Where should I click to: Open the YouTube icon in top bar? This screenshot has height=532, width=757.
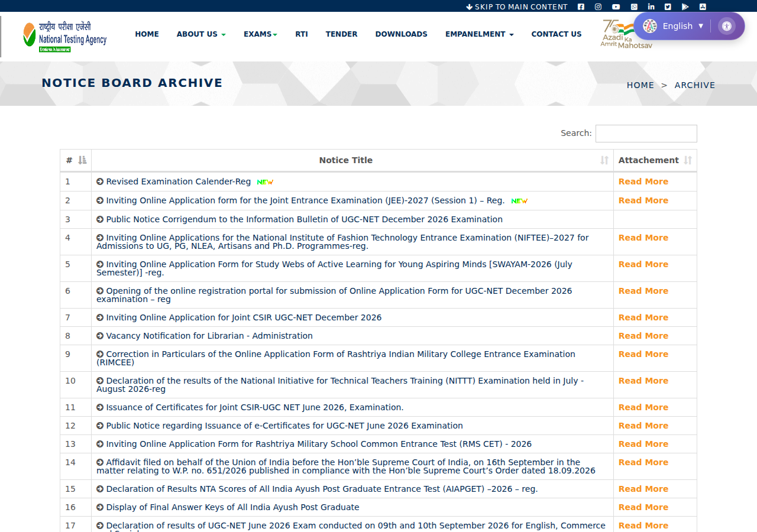click(616, 7)
